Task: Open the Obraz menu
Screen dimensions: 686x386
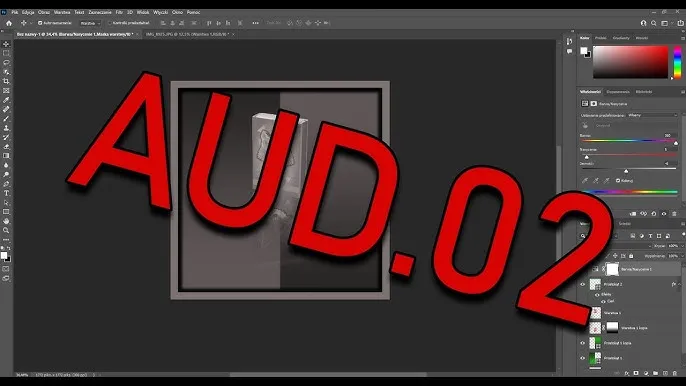Action: 44,12
